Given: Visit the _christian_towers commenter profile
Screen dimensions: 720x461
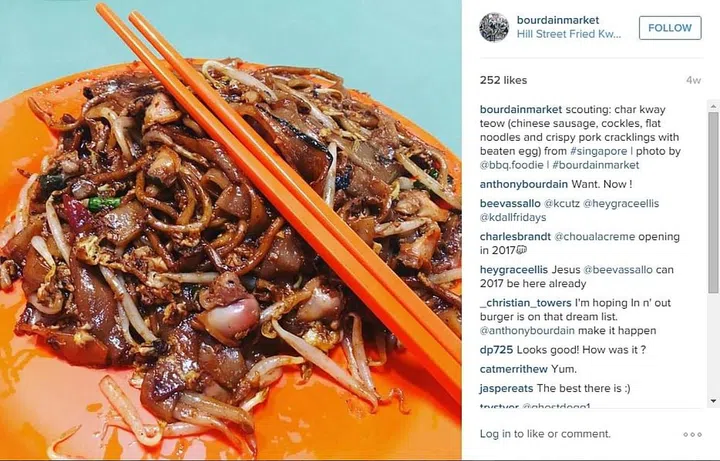Looking at the screenshot, I should tap(526, 303).
